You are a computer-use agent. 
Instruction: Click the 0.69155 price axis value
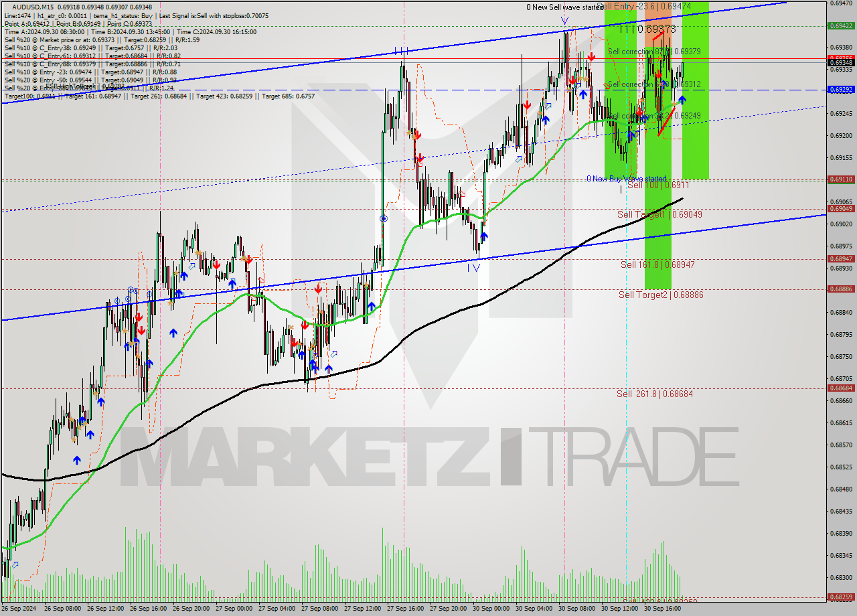click(x=841, y=158)
